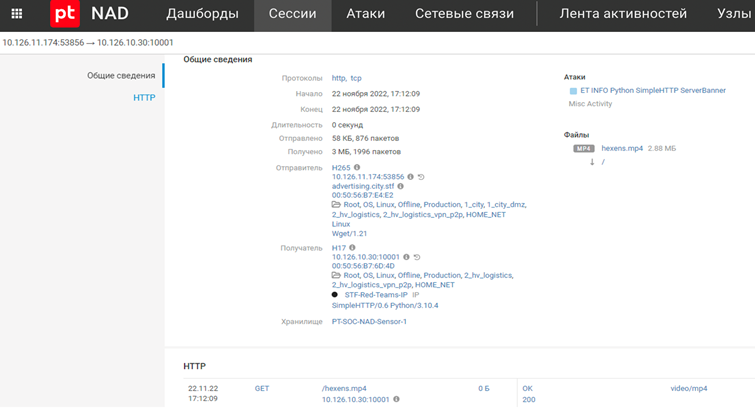Click OK status in HTTP row
This screenshot has width=755, height=414.
pos(528,388)
